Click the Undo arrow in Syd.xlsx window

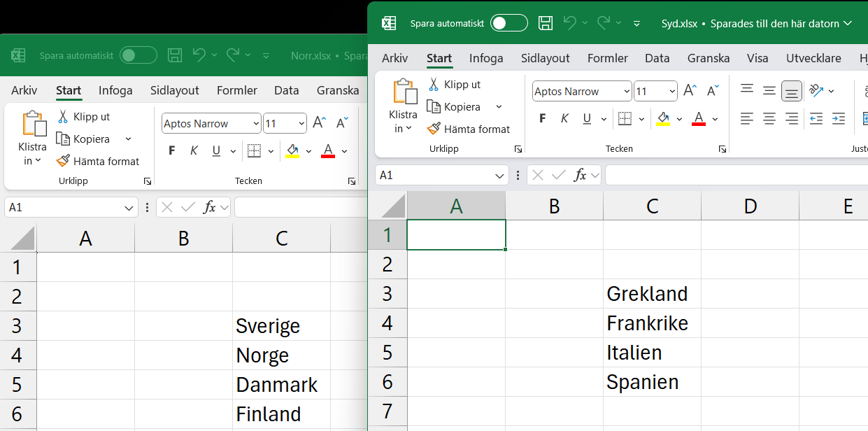tap(569, 23)
